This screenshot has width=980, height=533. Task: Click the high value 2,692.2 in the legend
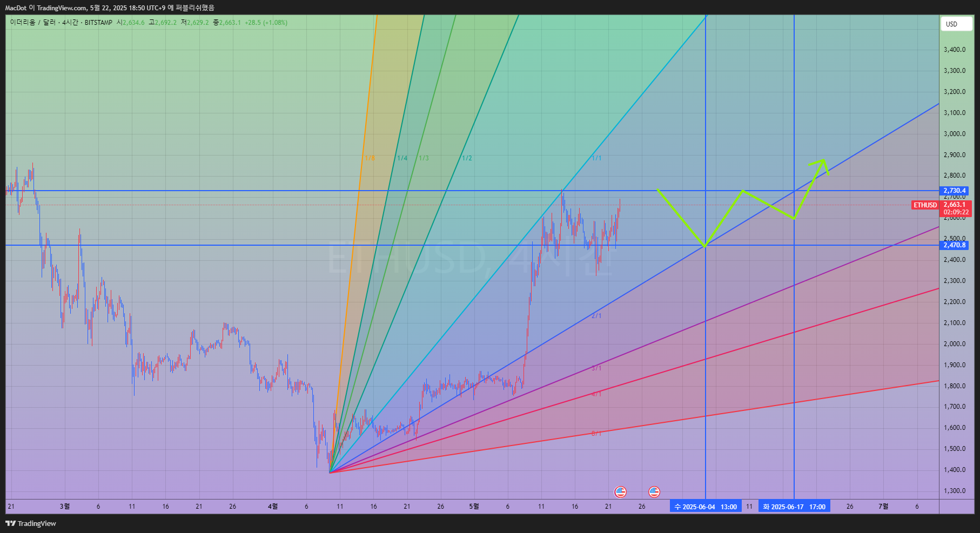click(x=166, y=23)
